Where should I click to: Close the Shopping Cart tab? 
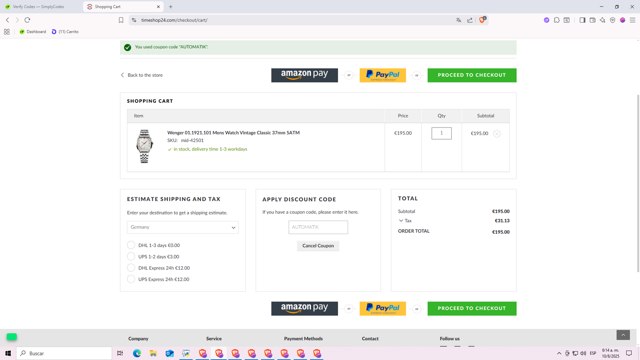158,7
